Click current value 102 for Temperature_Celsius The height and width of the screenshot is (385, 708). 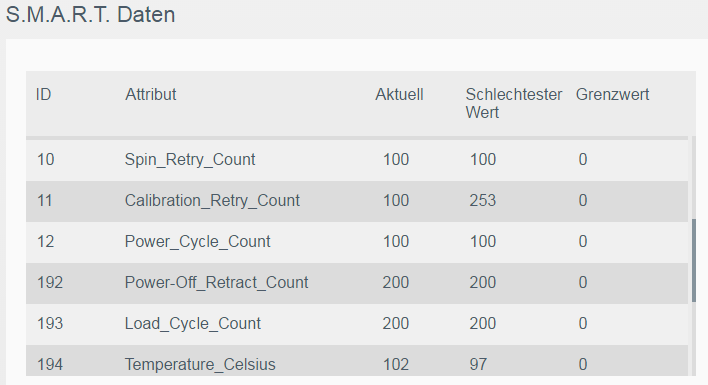tap(396, 364)
